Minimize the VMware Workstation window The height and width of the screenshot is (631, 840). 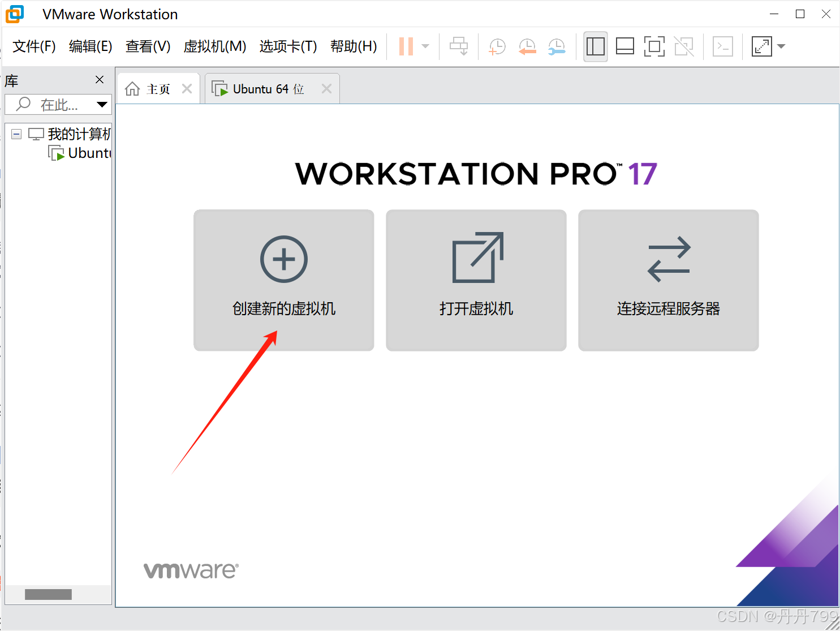[774, 14]
